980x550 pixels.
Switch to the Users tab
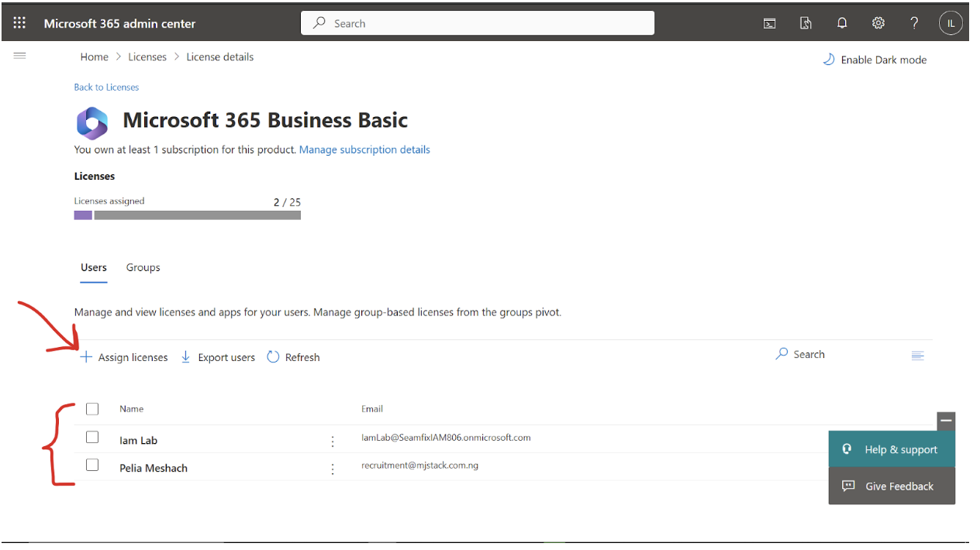click(94, 267)
